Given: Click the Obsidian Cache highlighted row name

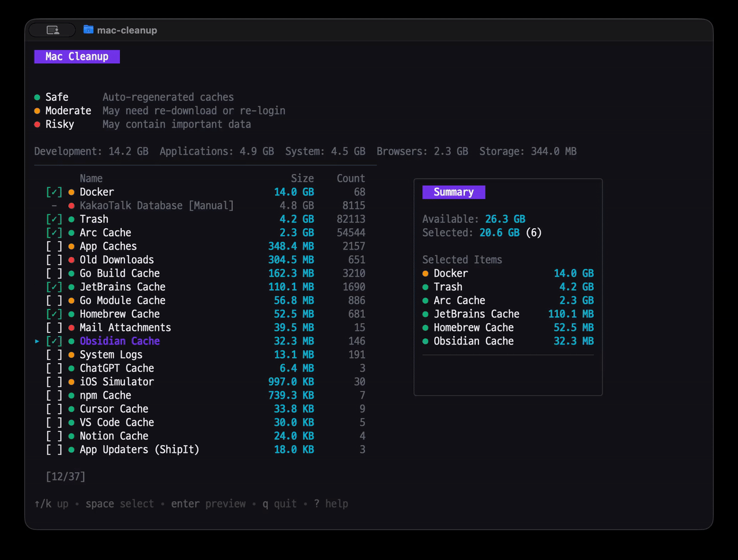Looking at the screenshot, I should click(120, 341).
